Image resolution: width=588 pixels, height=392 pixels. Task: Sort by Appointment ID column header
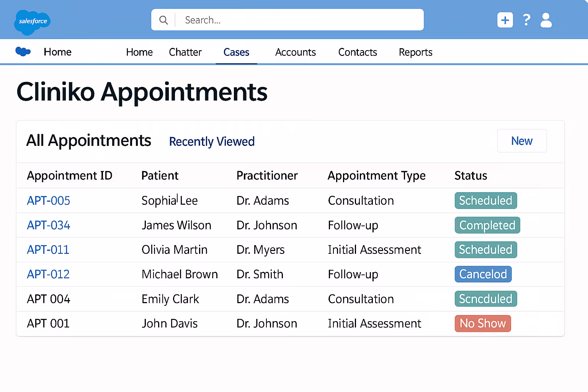(x=70, y=176)
